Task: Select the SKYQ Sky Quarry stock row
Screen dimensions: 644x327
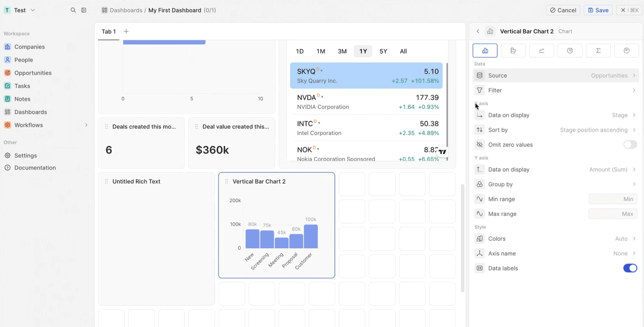Action: click(366, 76)
